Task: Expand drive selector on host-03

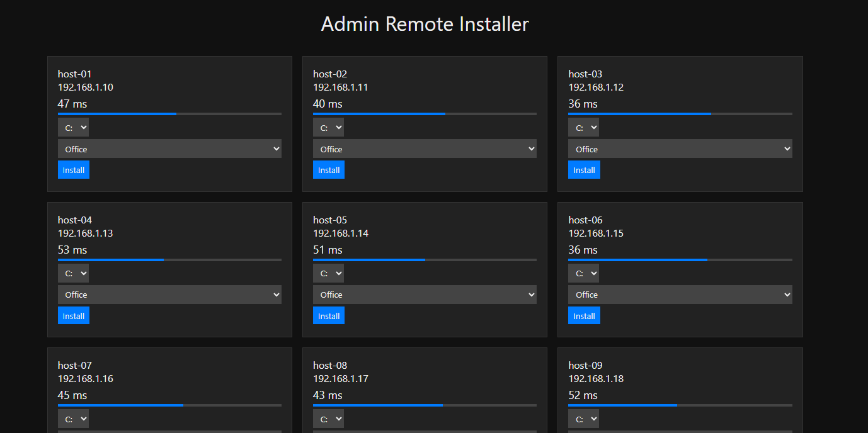Action: pyautogui.click(x=583, y=128)
